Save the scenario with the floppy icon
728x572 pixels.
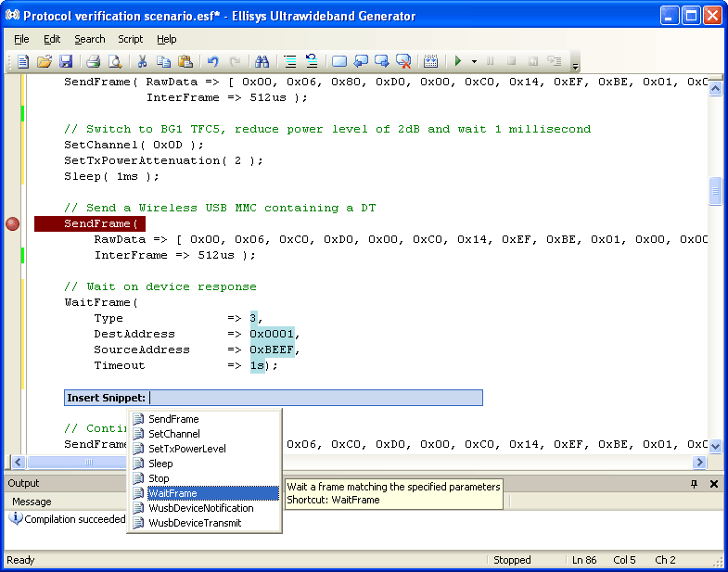[66, 62]
